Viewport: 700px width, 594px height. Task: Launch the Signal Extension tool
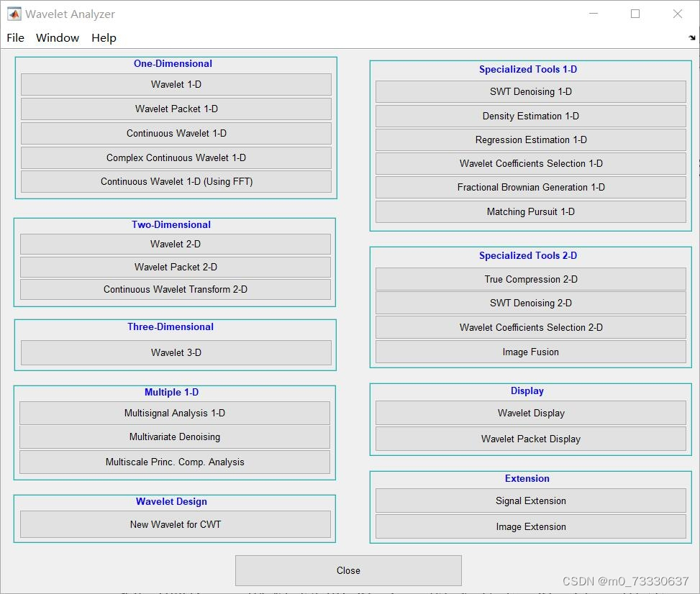[531, 501]
